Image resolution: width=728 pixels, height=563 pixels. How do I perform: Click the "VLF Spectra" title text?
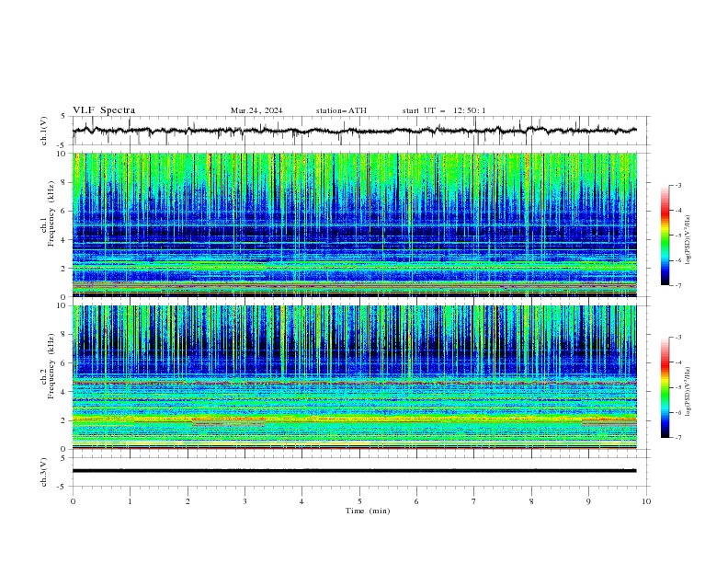point(104,110)
